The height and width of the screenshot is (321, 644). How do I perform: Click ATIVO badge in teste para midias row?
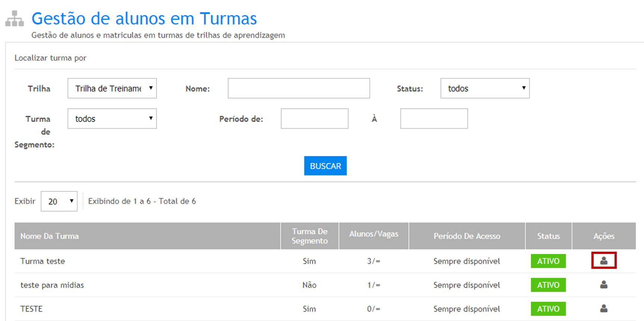pyautogui.click(x=548, y=285)
